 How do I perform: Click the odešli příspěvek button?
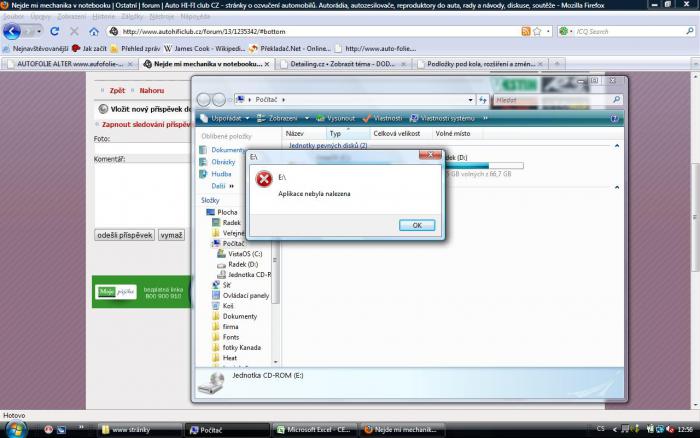tap(125, 235)
